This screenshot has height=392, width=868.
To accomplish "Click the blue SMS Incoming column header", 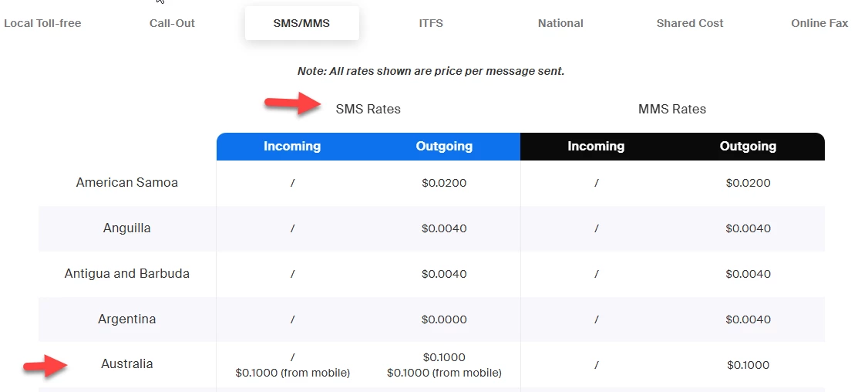I will (292, 146).
